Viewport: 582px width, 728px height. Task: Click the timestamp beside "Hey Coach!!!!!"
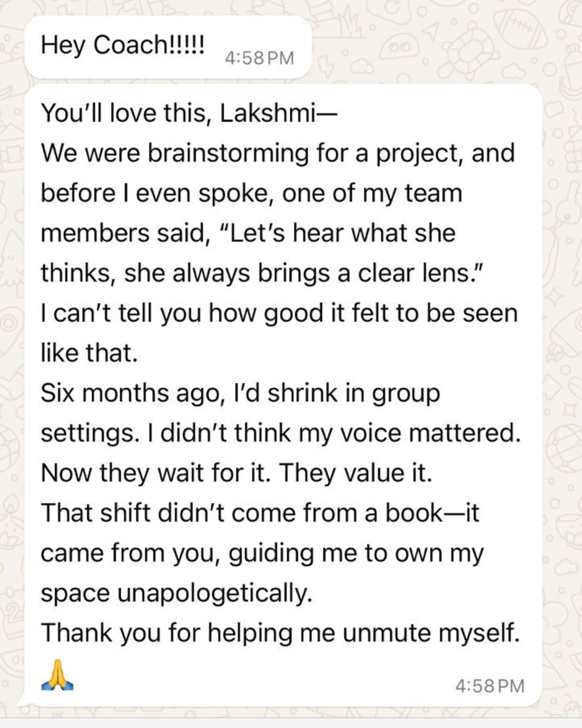[259, 58]
